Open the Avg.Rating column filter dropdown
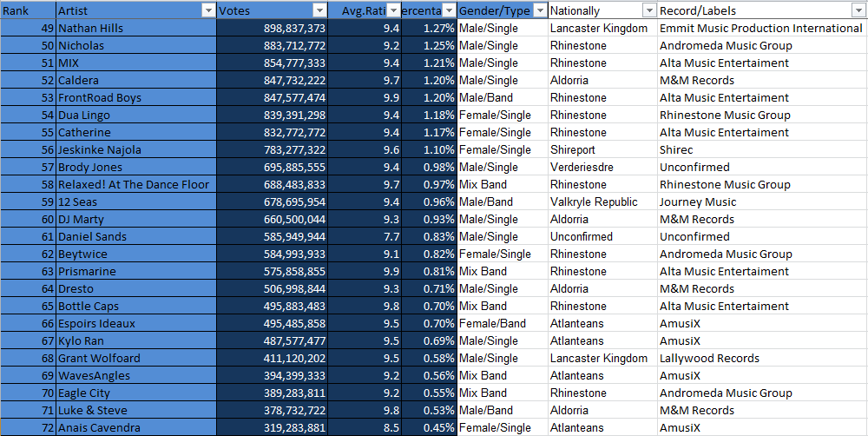This screenshot has width=868, height=436. point(393,10)
